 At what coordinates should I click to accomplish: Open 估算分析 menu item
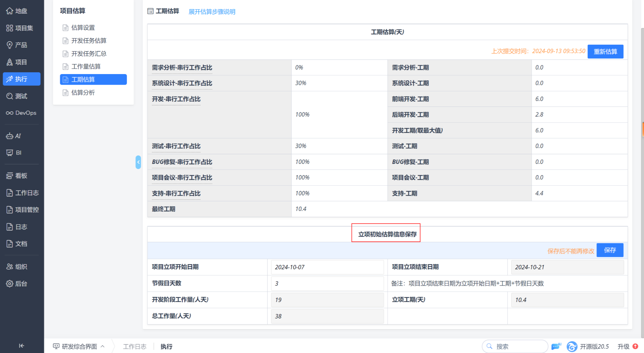tap(83, 93)
